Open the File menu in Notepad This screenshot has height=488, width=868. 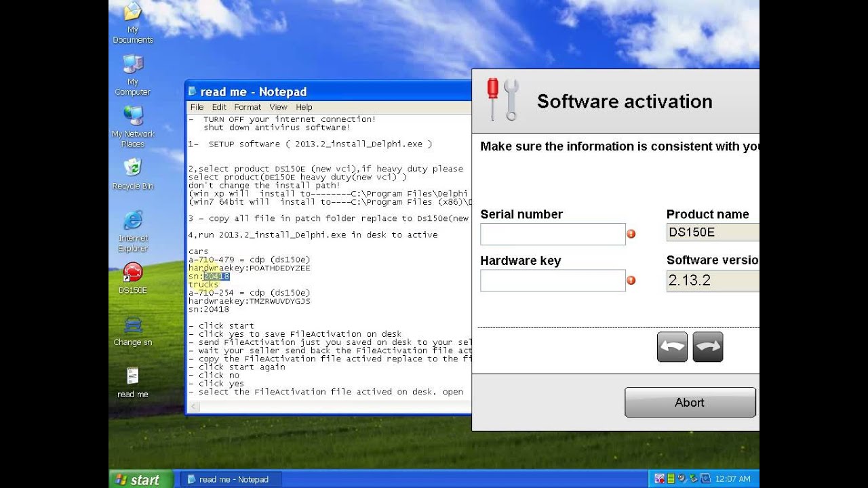(x=197, y=107)
